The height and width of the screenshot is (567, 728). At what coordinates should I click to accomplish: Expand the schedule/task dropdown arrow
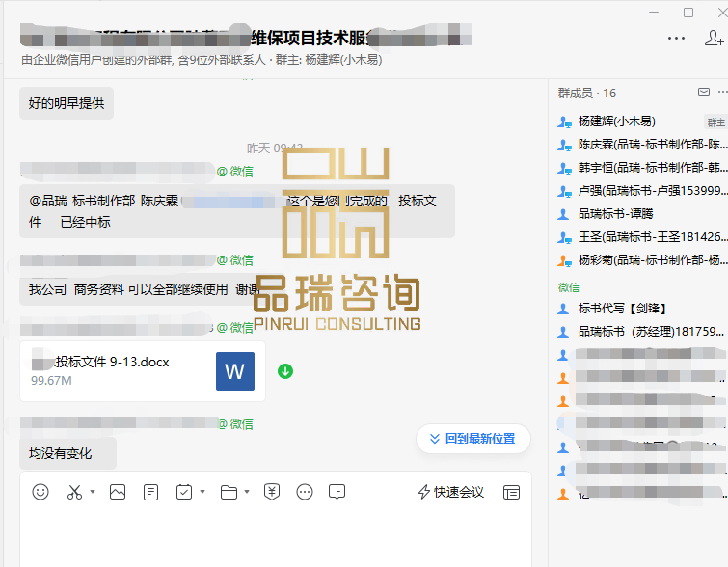pos(202,492)
